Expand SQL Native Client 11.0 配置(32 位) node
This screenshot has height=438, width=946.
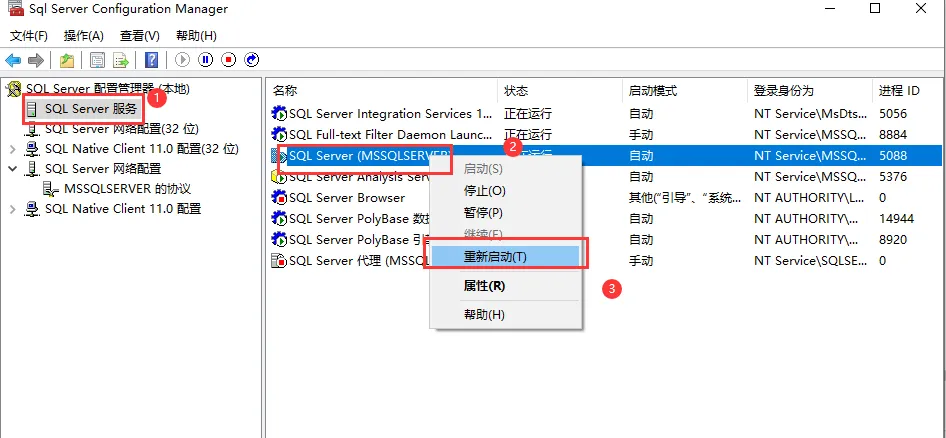tap(12, 149)
